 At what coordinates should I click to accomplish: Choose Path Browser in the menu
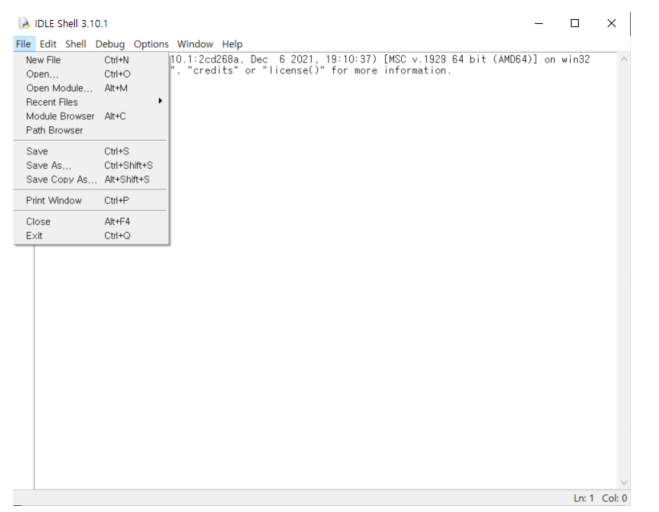click(91, 130)
